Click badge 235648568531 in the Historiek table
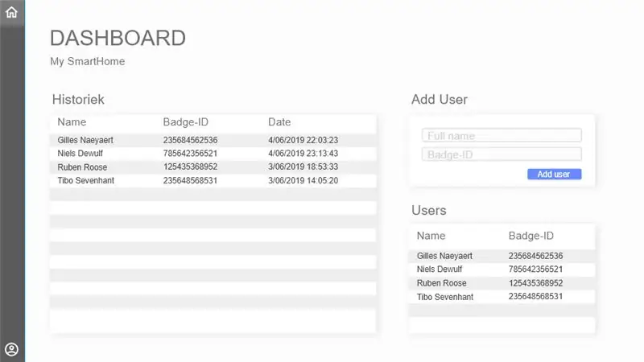 coord(190,180)
